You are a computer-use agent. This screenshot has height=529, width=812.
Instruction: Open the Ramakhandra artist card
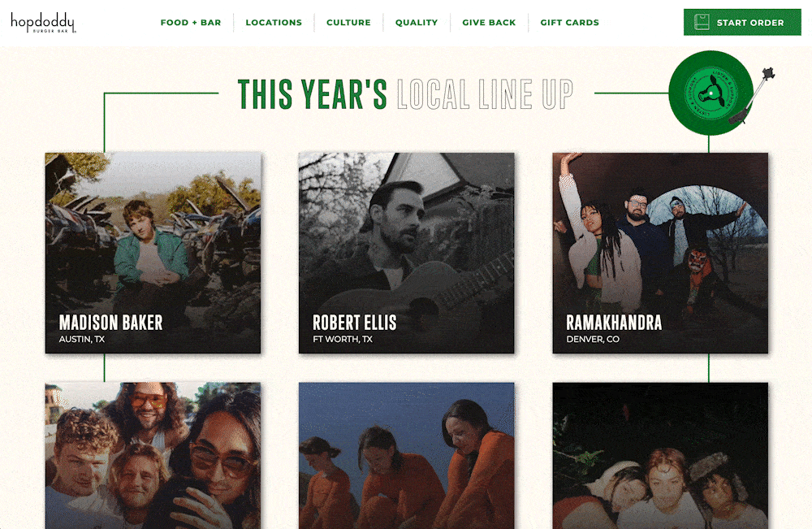coord(660,253)
